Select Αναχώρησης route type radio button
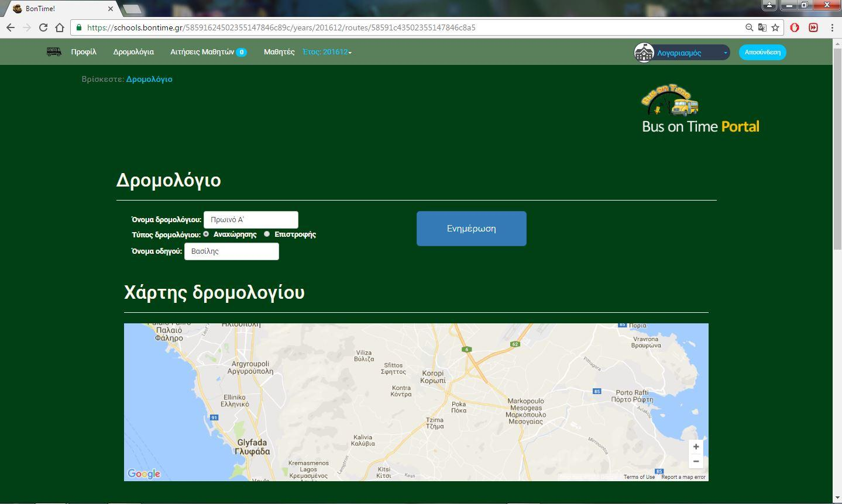Image resolution: width=842 pixels, height=504 pixels. pyautogui.click(x=206, y=234)
